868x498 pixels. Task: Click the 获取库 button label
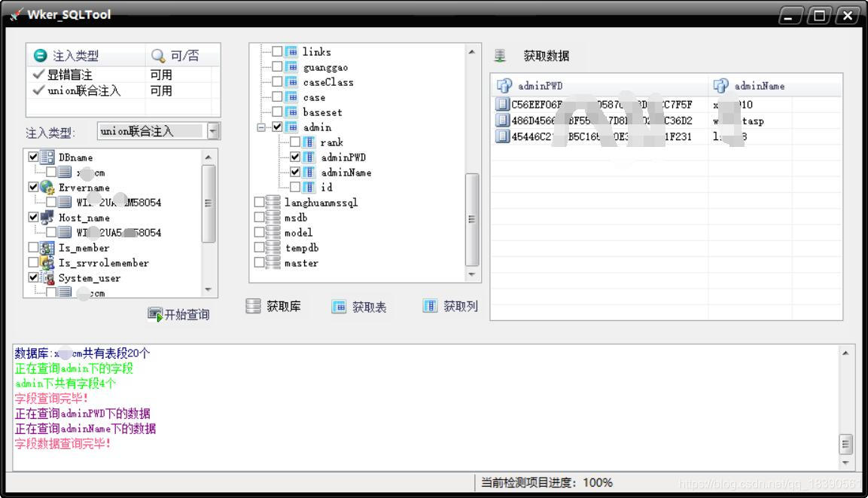pos(283,307)
